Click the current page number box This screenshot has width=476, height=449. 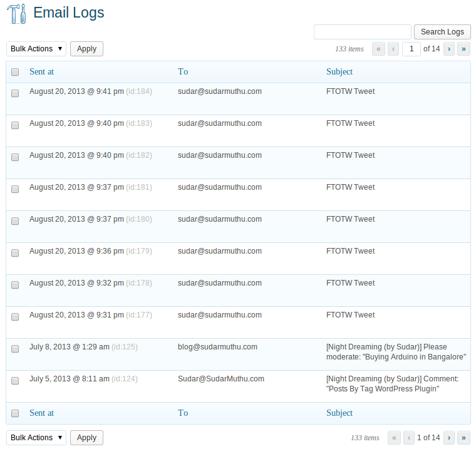pos(411,49)
